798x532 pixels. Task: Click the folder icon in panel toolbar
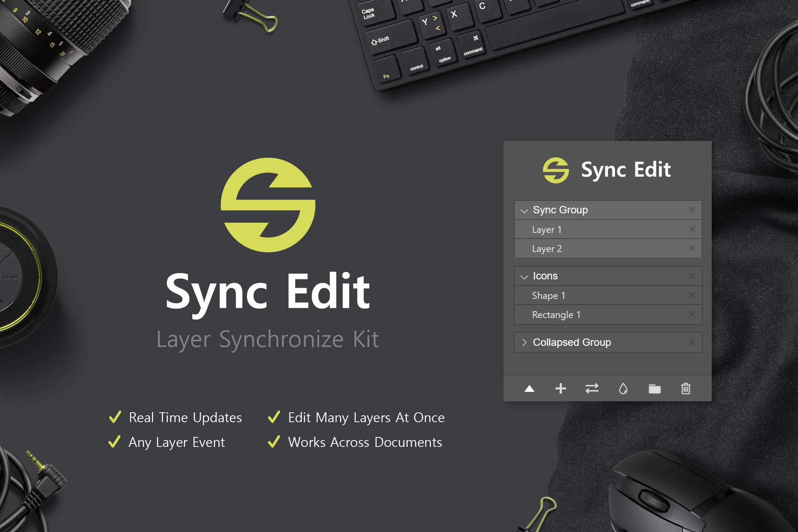point(654,389)
